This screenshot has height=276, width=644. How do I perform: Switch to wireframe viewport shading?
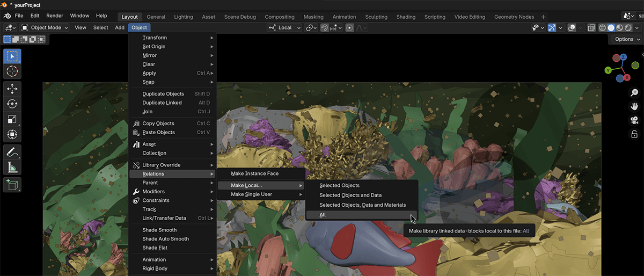tap(602, 27)
